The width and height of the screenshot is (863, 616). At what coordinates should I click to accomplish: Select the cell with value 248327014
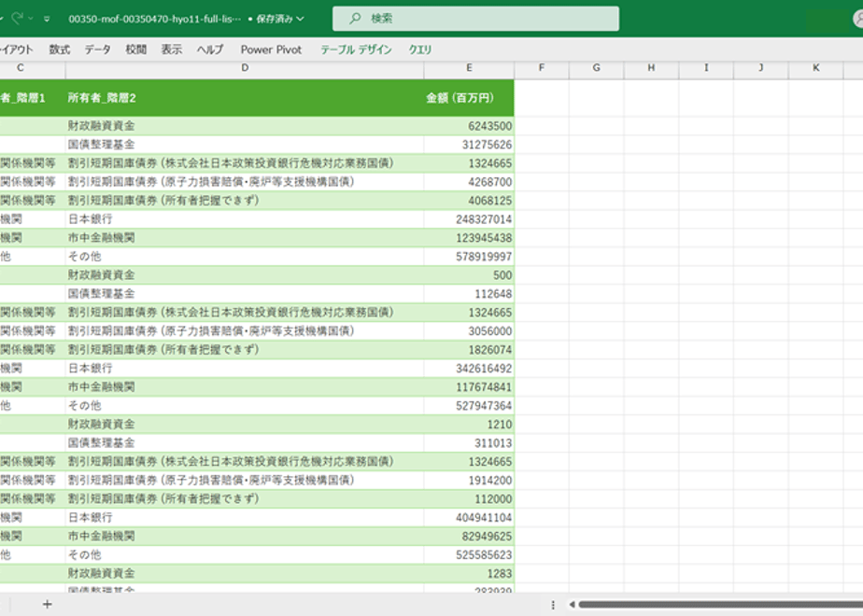(469, 219)
